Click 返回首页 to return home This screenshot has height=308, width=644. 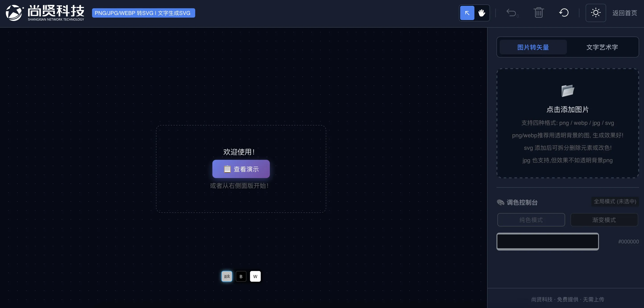(624, 13)
